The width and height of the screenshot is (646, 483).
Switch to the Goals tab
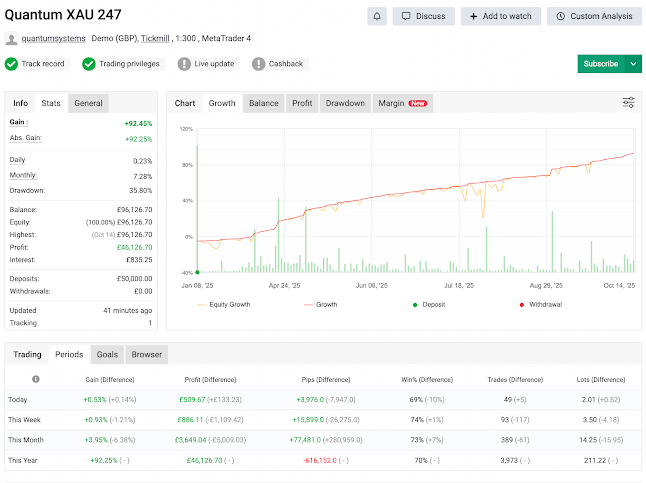point(107,354)
